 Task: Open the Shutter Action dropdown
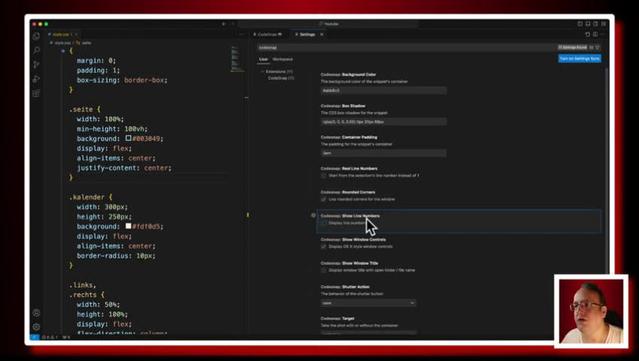point(368,303)
